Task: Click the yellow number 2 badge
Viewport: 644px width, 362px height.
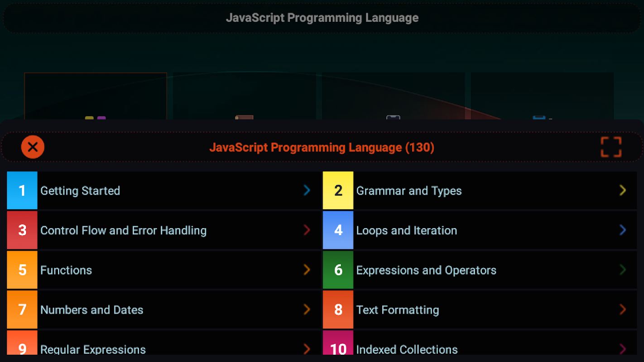Action: 338,191
